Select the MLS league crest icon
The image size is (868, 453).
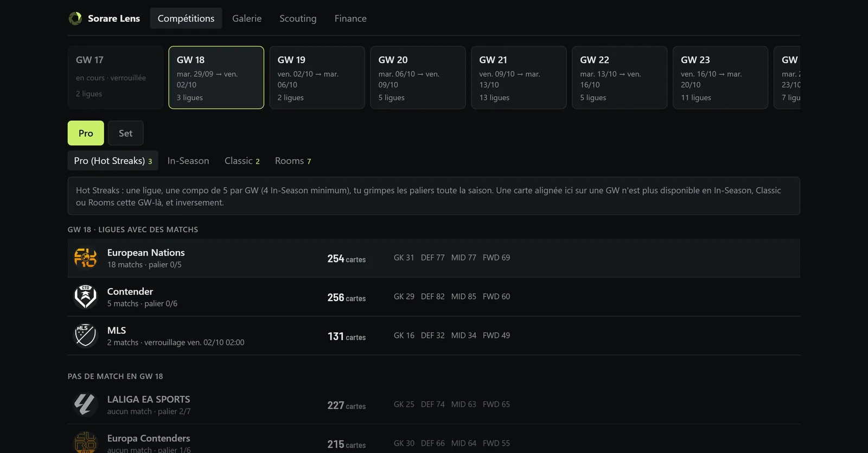tap(85, 336)
